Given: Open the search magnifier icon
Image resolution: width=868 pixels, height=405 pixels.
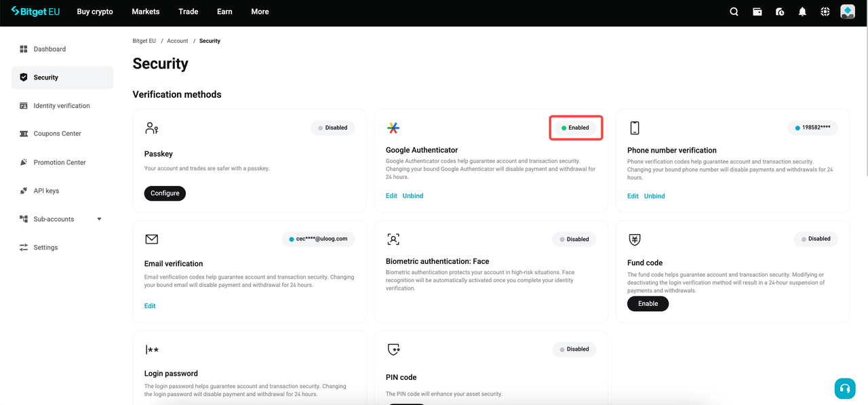Looking at the screenshot, I should pos(734,12).
